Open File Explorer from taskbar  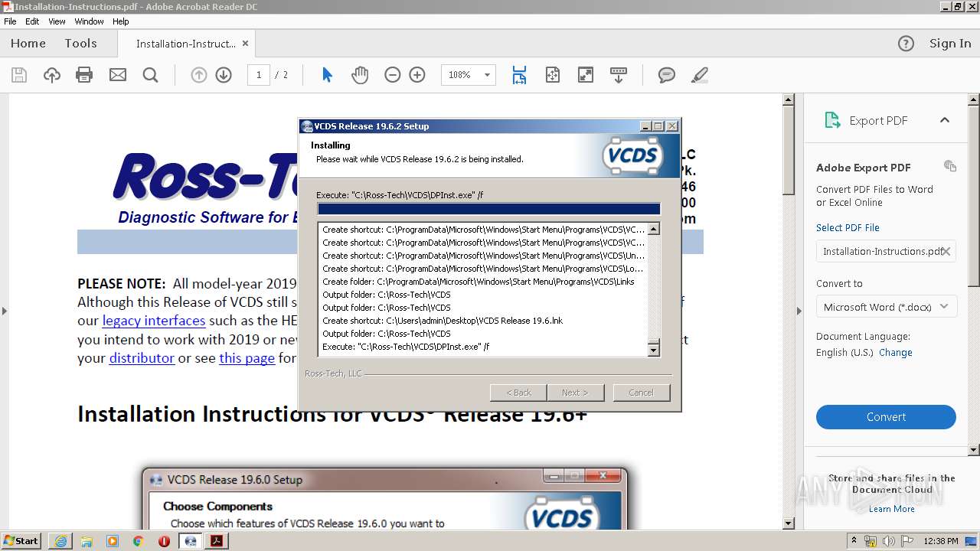[87, 541]
